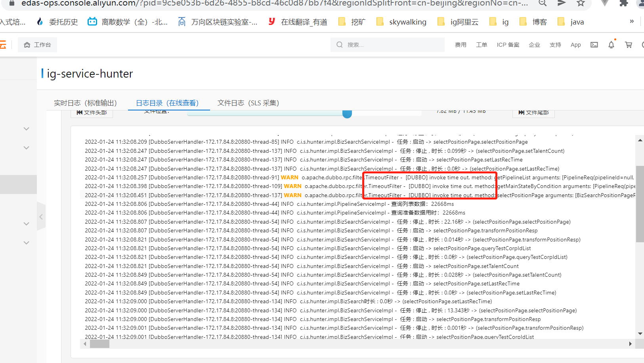This screenshot has height=363, width=644.
Task: Click the file position slider handle
Action: 347,114
